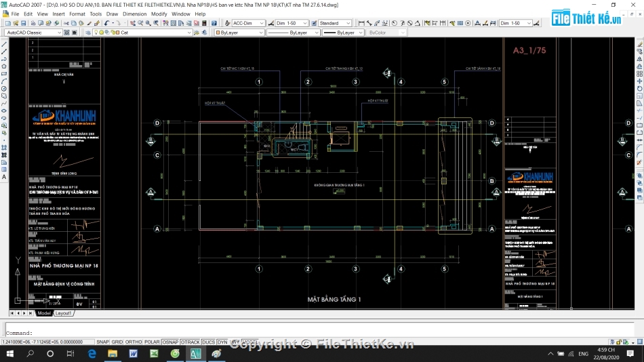Open File Explorer from the taskbar
The image size is (644, 362).
point(113,353)
